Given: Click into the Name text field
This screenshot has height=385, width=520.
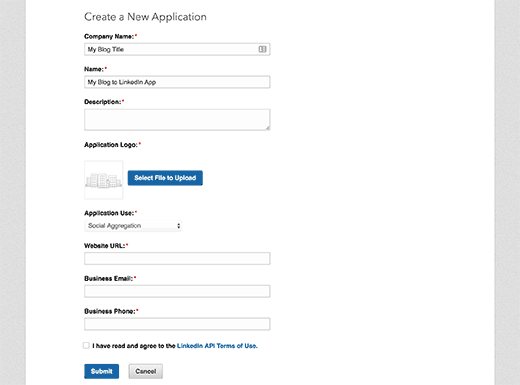Looking at the screenshot, I should [x=177, y=82].
